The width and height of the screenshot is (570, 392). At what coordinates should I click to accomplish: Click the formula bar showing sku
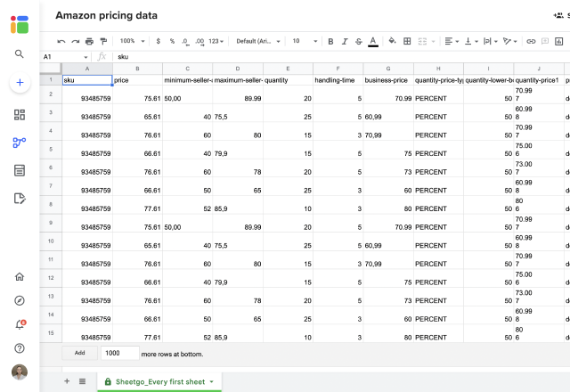click(x=342, y=57)
